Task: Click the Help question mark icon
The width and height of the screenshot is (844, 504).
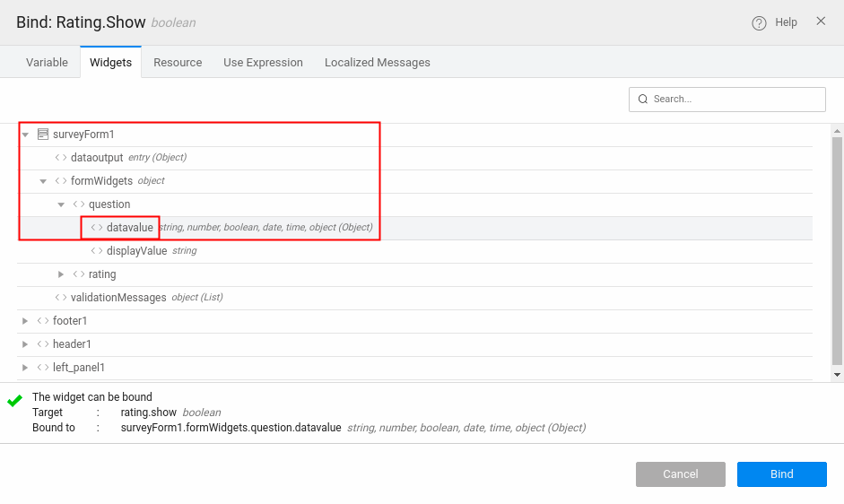Action: tap(759, 22)
